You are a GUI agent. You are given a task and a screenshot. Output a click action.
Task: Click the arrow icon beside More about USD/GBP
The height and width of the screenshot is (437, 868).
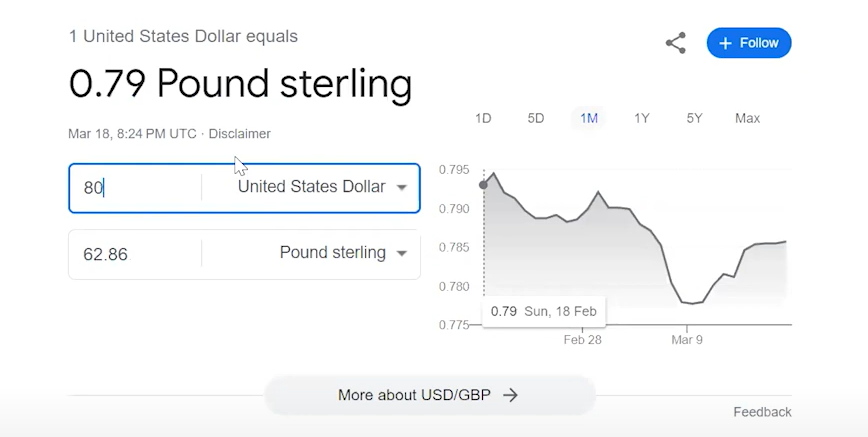pyautogui.click(x=510, y=395)
